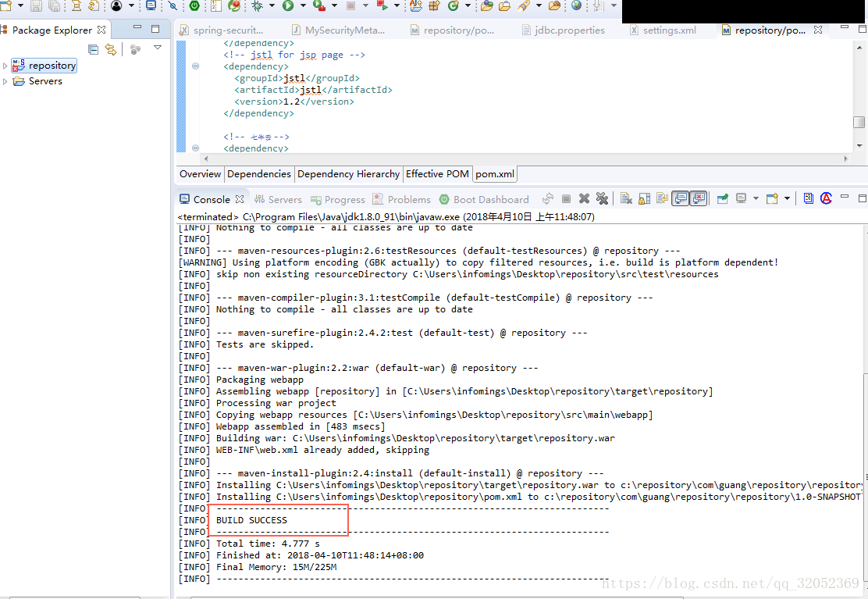The image size is (868, 599).
Task: Click the Remove Launch X icon in Console
Action: click(584, 198)
